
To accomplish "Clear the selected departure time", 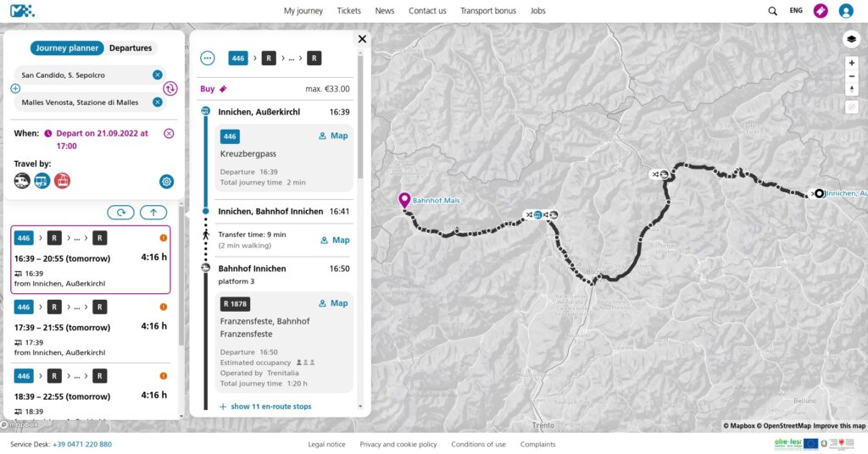I will [x=169, y=133].
